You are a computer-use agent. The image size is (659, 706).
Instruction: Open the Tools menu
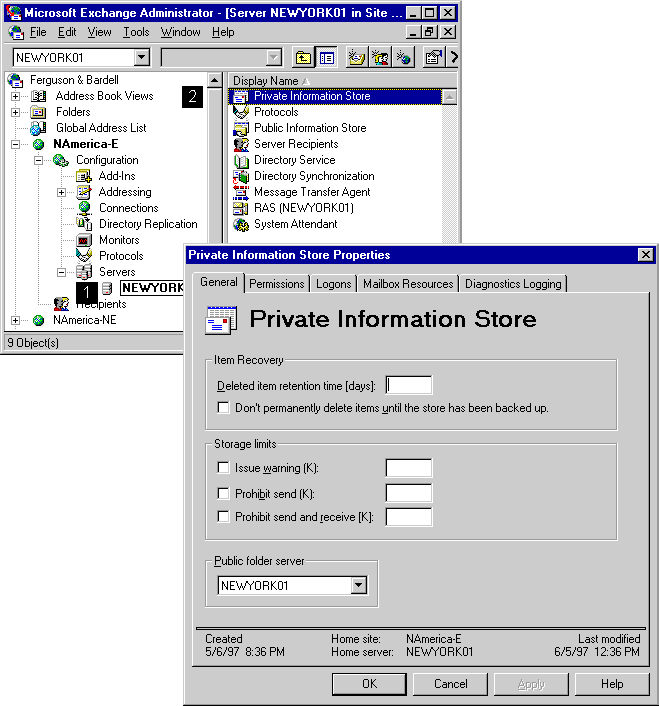pyautogui.click(x=136, y=32)
